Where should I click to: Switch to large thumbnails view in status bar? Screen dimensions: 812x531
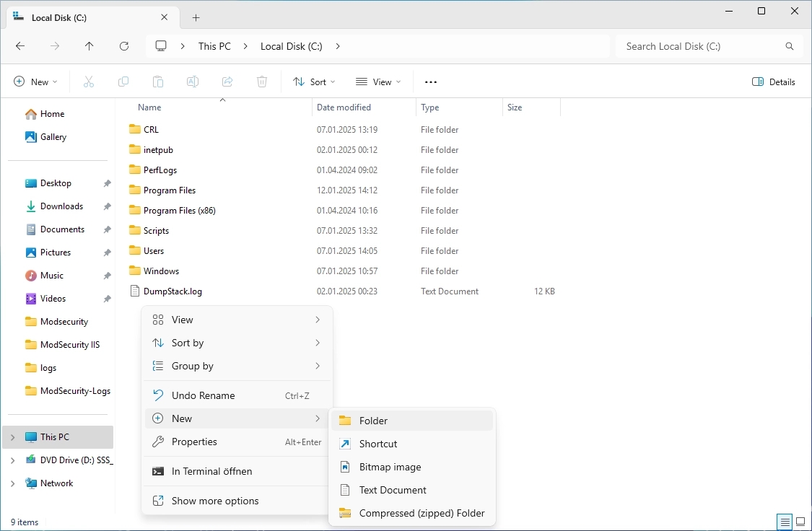pyautogui.click(x=800, y=522)
